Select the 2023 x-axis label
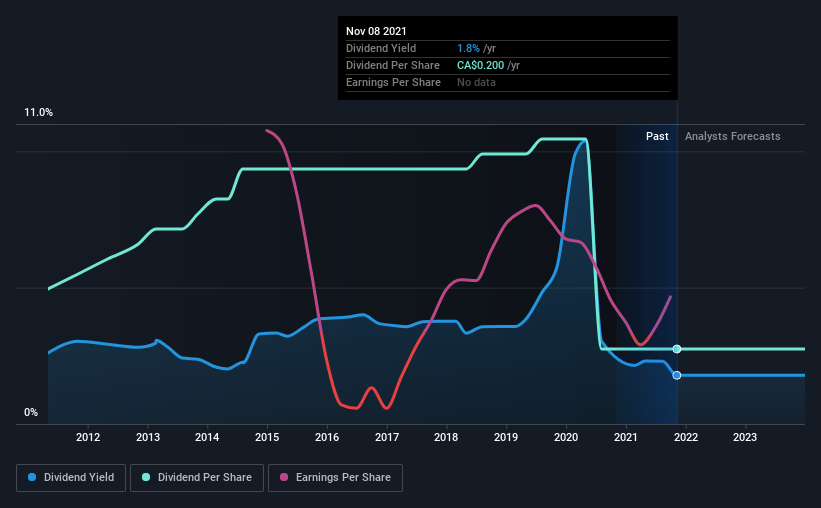 [x=745, y=437]
